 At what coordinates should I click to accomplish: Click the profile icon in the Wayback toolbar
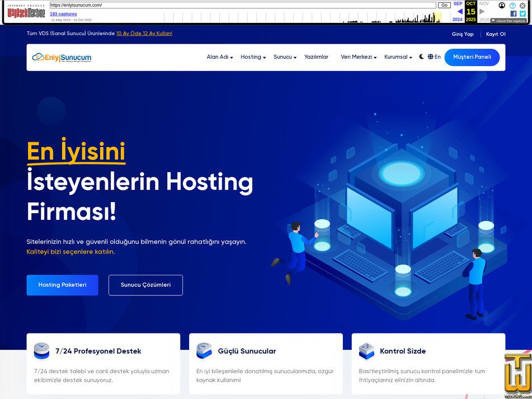click(x=502, y=6)
